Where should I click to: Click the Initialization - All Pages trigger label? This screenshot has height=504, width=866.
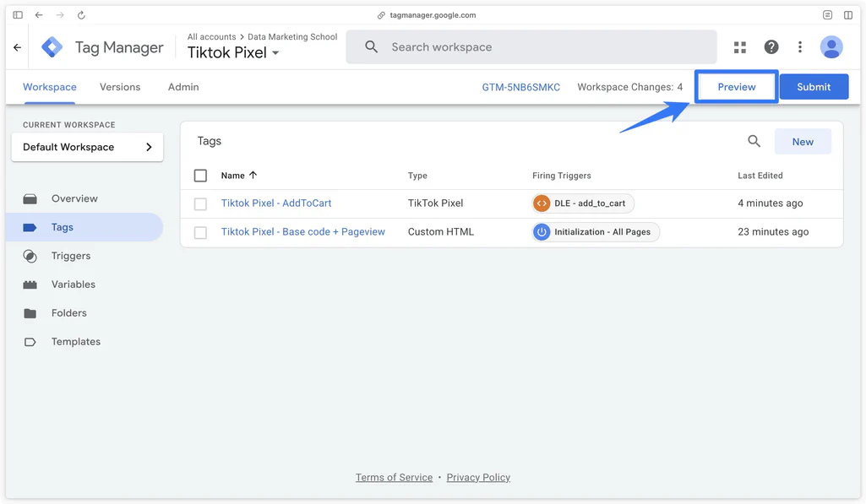tap(602, 232)
